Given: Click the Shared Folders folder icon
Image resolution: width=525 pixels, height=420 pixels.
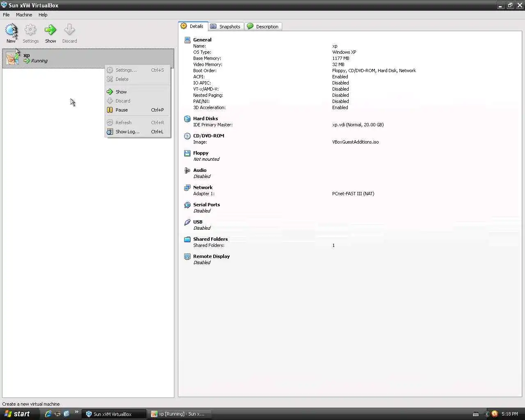Looking at the screenshot, I should tap(187, 239).
